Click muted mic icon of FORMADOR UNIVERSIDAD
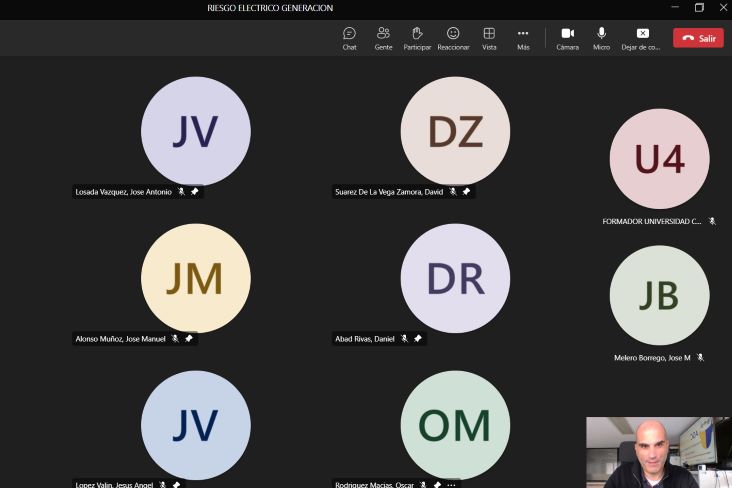The height and width of the screenshot is (488, 732). pyautogui.click(x=712, y=221)
